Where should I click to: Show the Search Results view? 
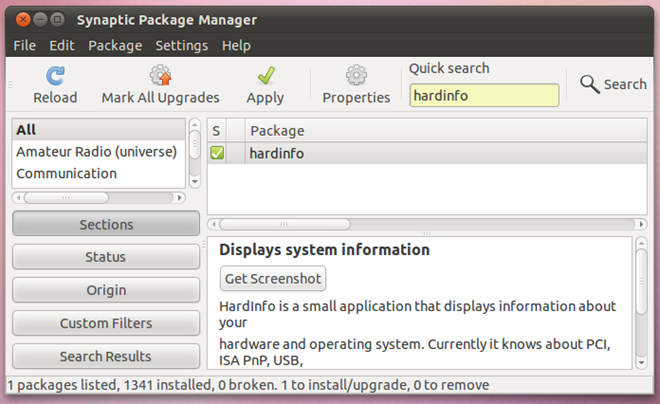105,356
